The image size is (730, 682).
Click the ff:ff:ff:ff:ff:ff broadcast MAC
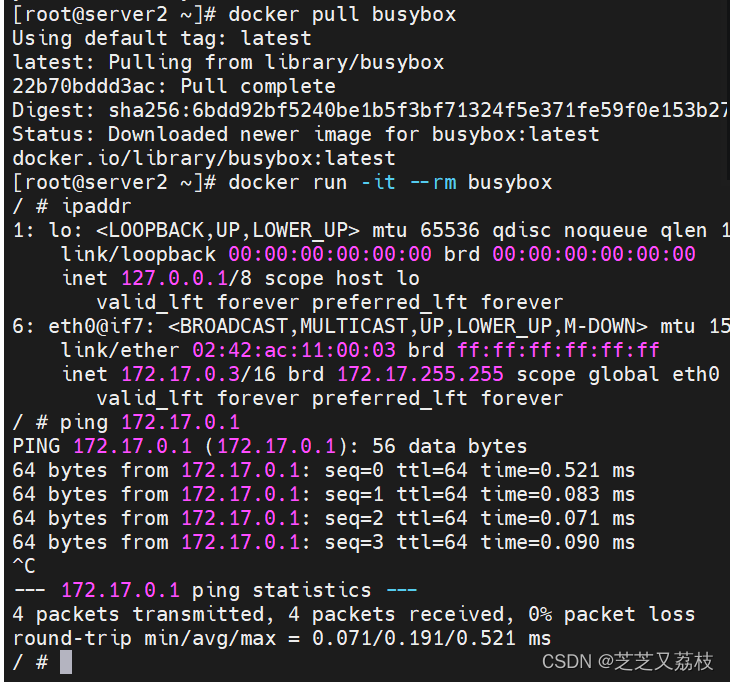(x=558, y=350)
